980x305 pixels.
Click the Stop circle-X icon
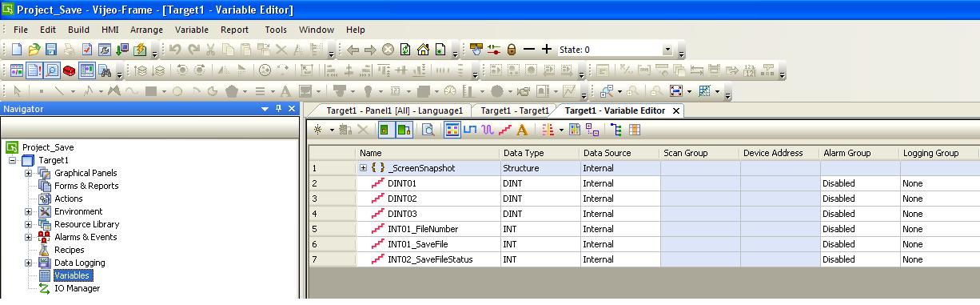pos(388,50)
